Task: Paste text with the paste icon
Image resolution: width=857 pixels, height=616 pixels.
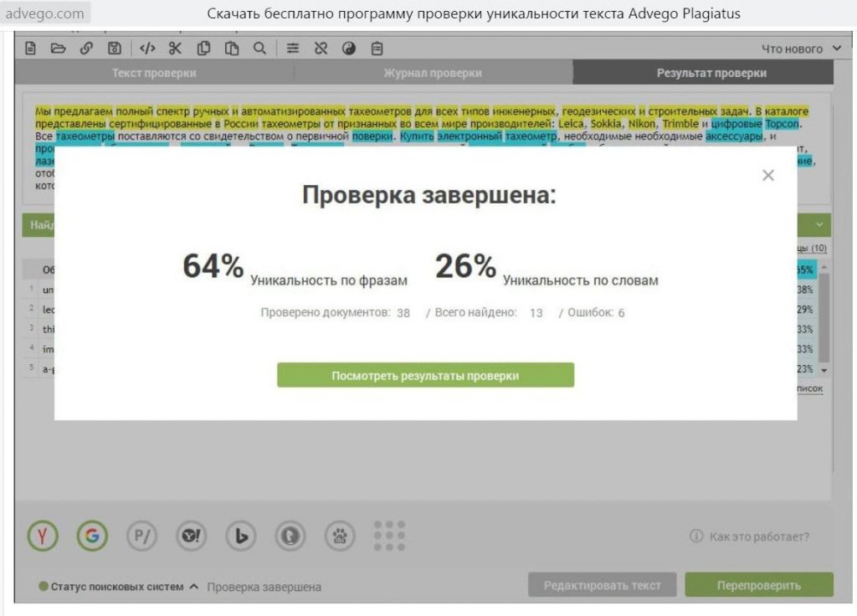Action: (232, 48)
